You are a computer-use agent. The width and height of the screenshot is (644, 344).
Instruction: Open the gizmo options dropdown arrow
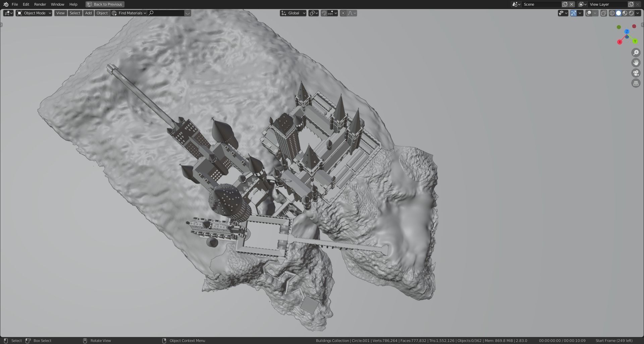tap(580, 13)
